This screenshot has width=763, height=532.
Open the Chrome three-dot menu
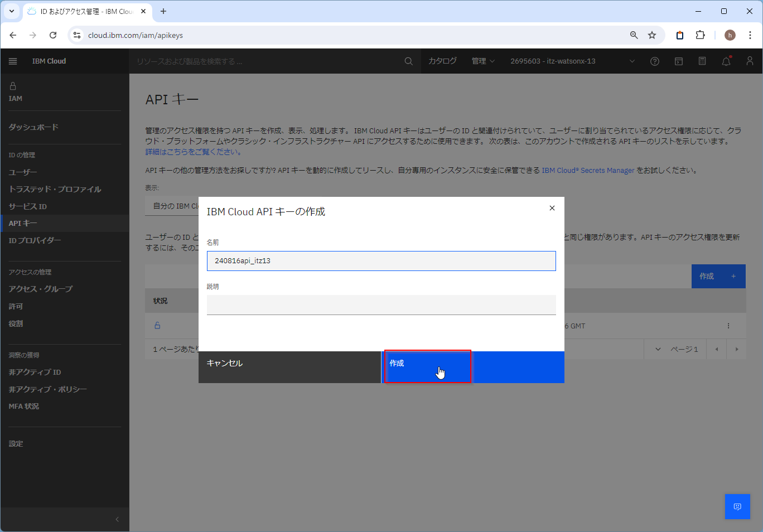pos(750,35)
